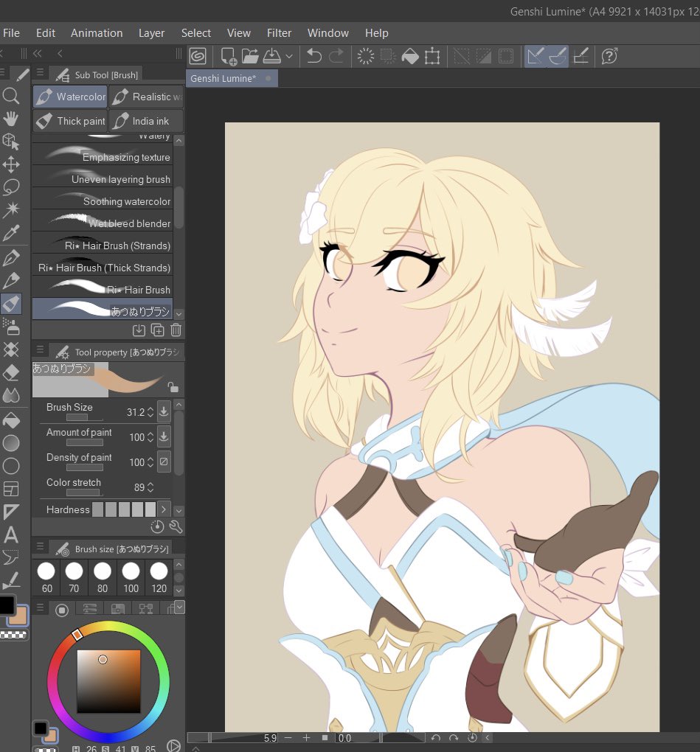Select the Ruler triangle tool
The height and width of the screenshot is (752, 700).
pos(10,512)
